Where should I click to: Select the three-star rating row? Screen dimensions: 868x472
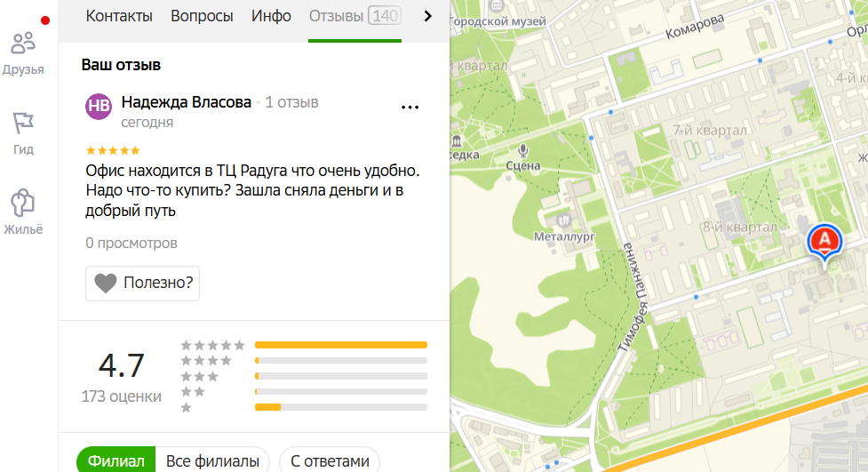click(304, 376)
